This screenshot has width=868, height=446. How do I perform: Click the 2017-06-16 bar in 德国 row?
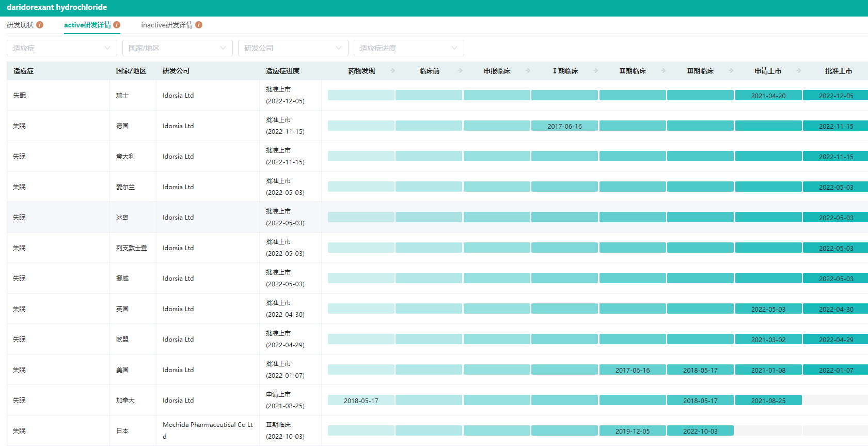[x=564, y=126]
